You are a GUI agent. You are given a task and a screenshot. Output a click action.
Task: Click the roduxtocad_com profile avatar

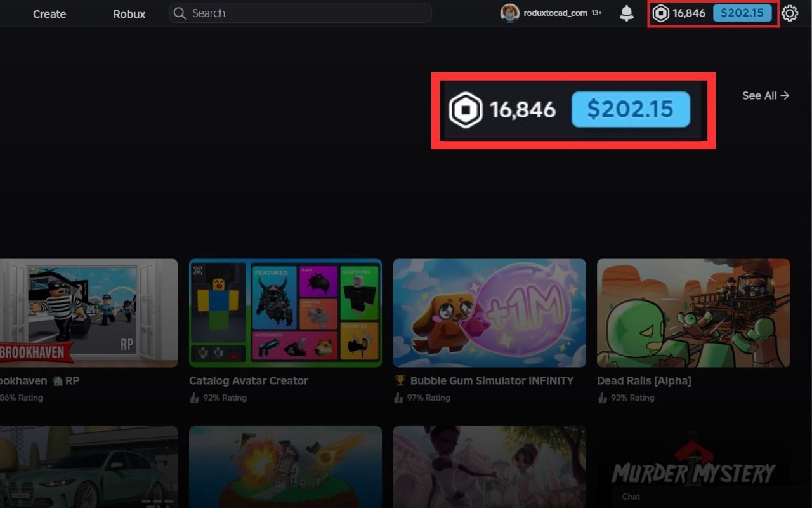509,13
